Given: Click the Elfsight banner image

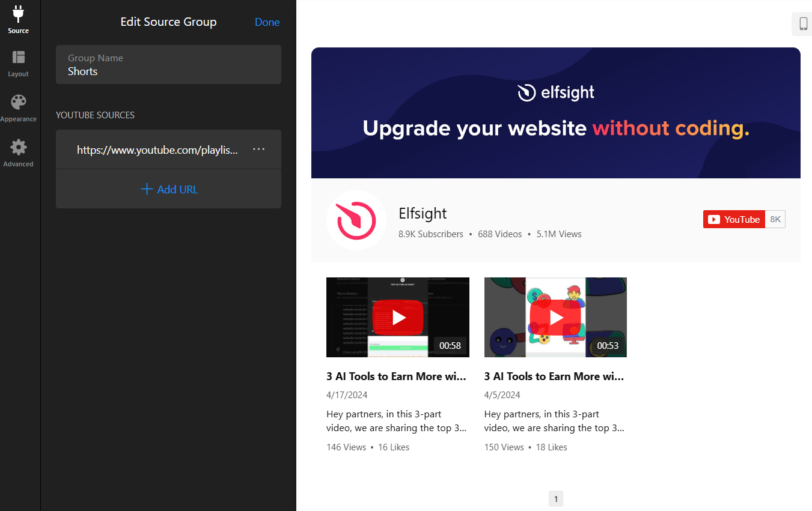Looking at the screenshot, I should click(x=555, y=113).
